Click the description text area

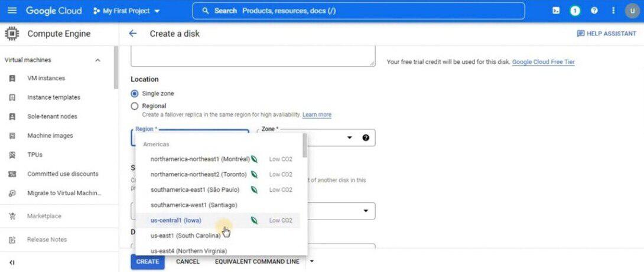pyautogui.click(x=253, y=57)
